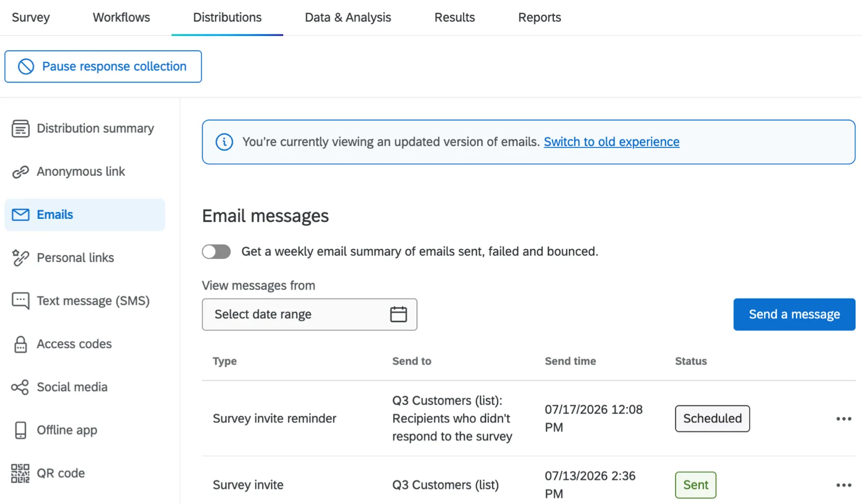The width and height of the screenshot is (862, 504).
Task: Click the Offline app phone icon
Action: (x=20, y=430)
